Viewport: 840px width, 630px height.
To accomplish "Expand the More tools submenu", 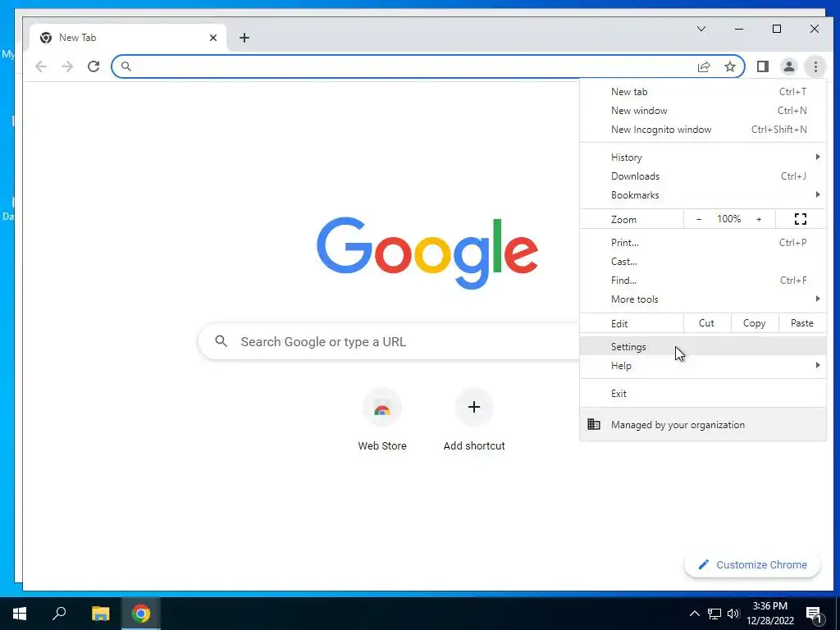I will click(x=703, y=299).
